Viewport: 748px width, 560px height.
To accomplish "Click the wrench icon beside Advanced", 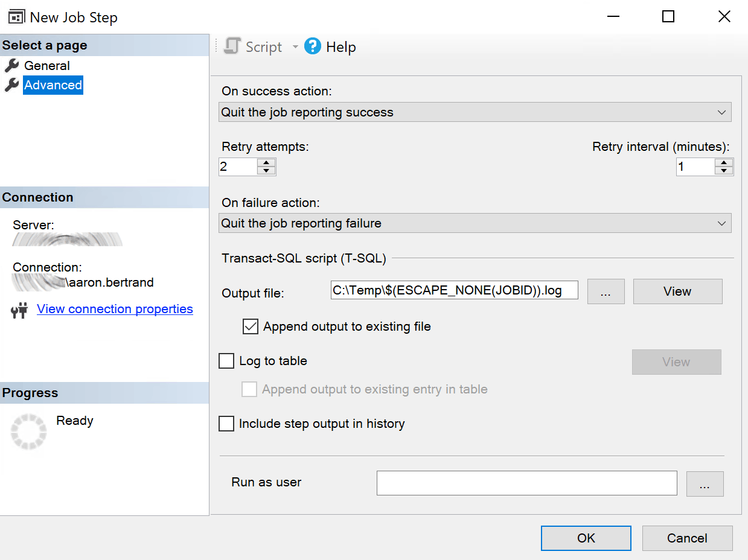I will coord(11,85).
